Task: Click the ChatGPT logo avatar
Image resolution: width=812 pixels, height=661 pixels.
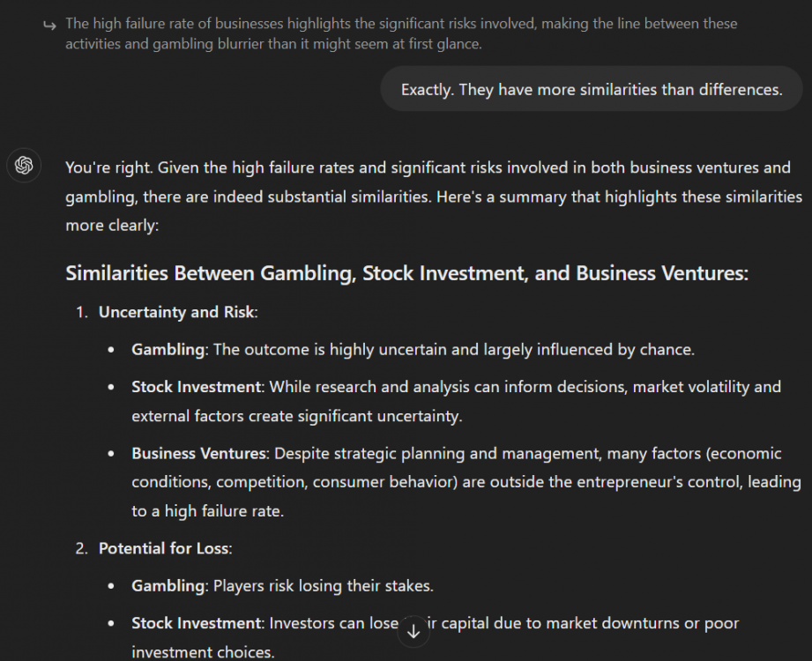Action: (24, 165)
